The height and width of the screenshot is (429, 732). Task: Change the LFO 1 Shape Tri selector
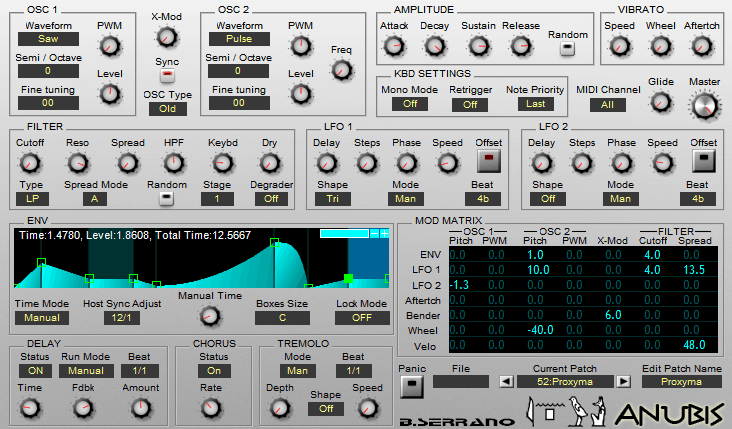tap(332, 199)
